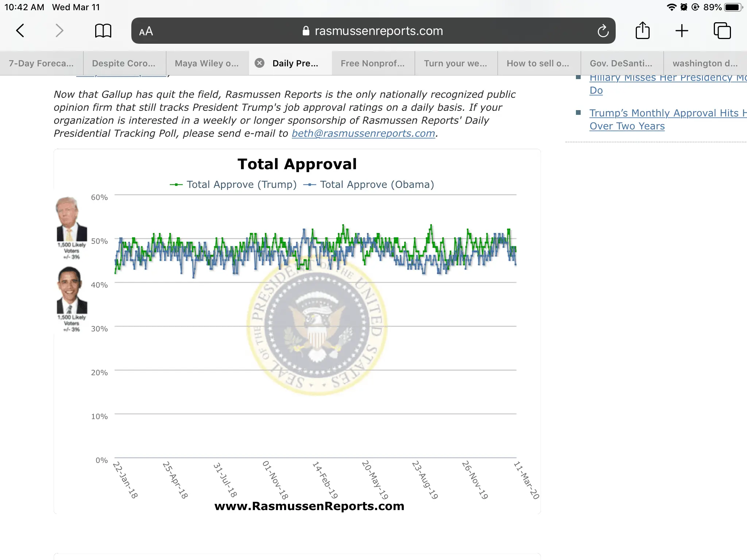Open the Safari bookmarks book icon

pos(103,31)
